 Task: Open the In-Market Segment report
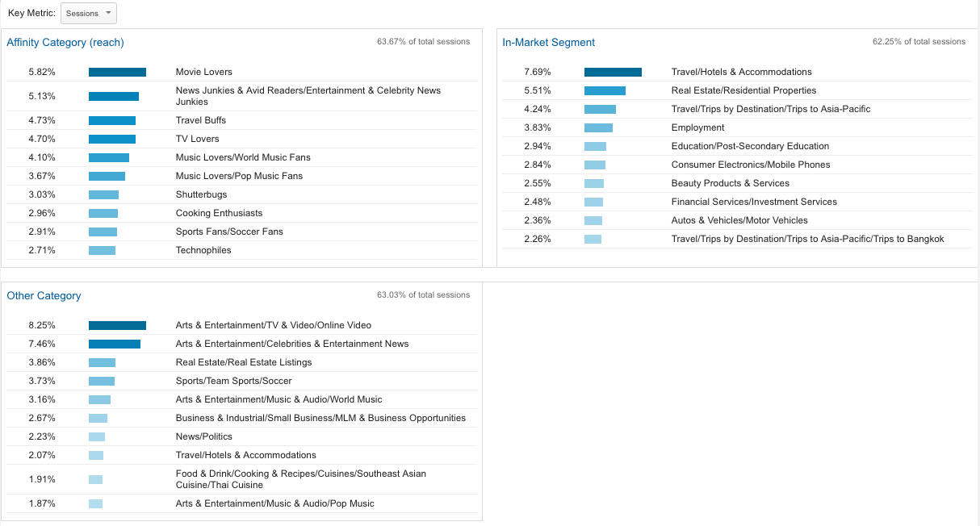pos(548,43)
